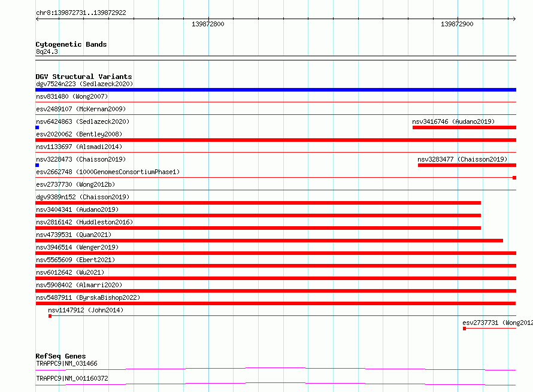Click ruler tick label 139872900
Viewport: 533px width, 392px height.
457,24
